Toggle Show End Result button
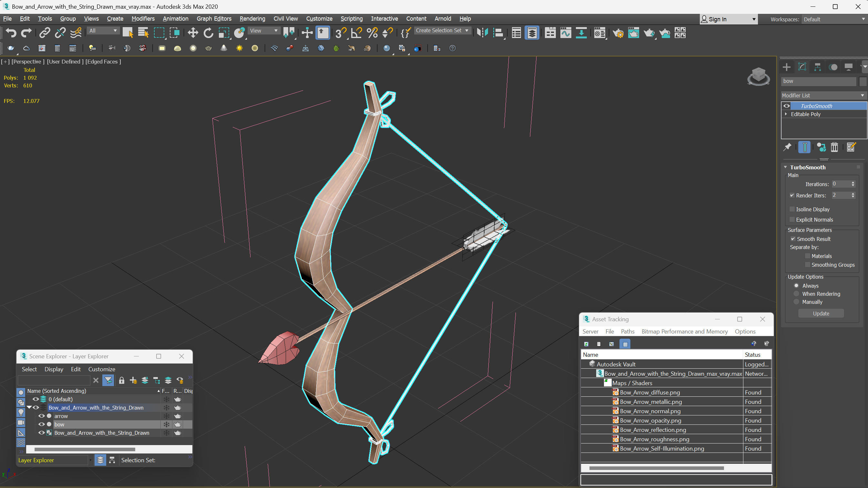The width and height of the screenshot is (868, 488). pyautogui.click(x=804, y=147)
